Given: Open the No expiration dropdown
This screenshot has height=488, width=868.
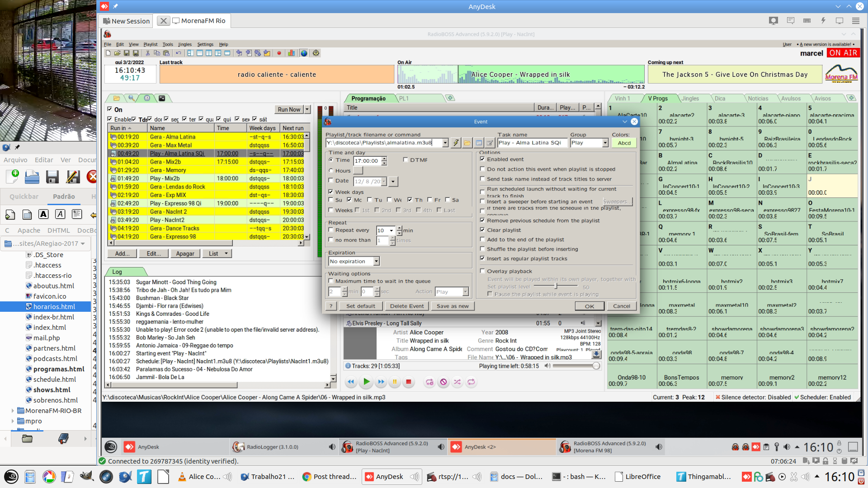Looking at the screenshot, I should [376, 261].
